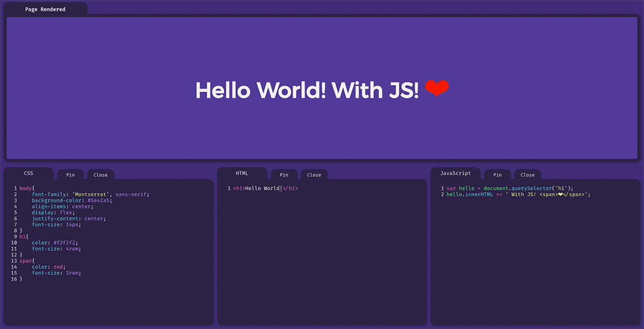
Task: Click the 'justify-content: center;' line
Action: (x=69, y=218)
